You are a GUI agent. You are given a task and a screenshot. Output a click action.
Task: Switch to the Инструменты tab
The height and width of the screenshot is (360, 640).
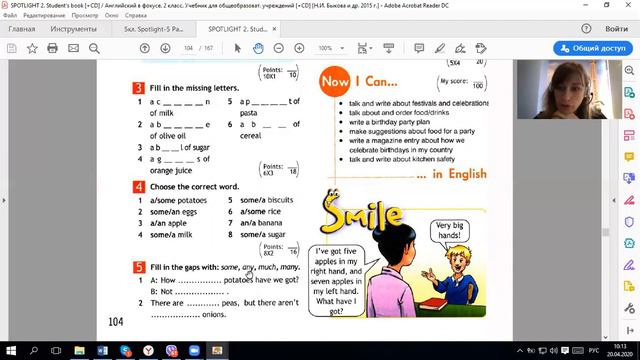(x=73, y=29)
